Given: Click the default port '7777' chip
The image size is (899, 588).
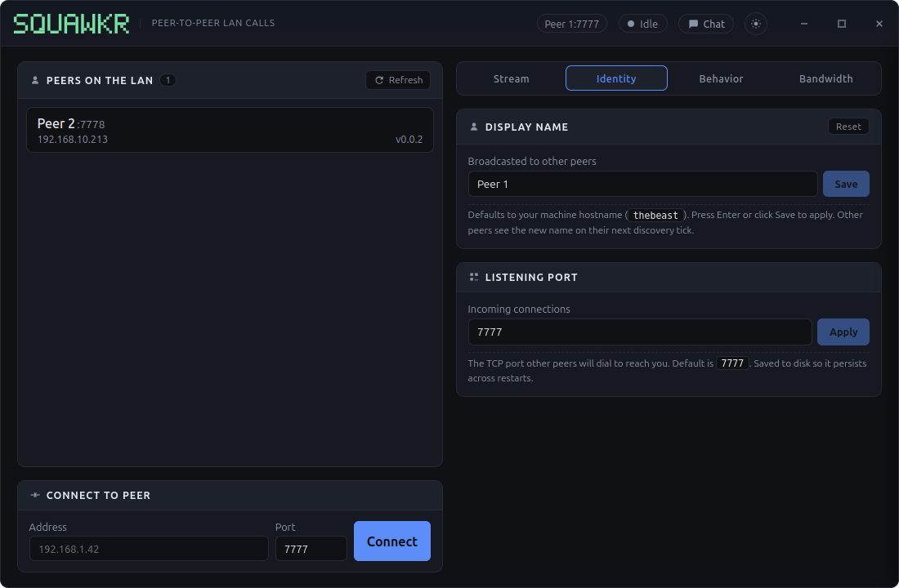Looking at the screenshot, I should [x=732, y=363].
